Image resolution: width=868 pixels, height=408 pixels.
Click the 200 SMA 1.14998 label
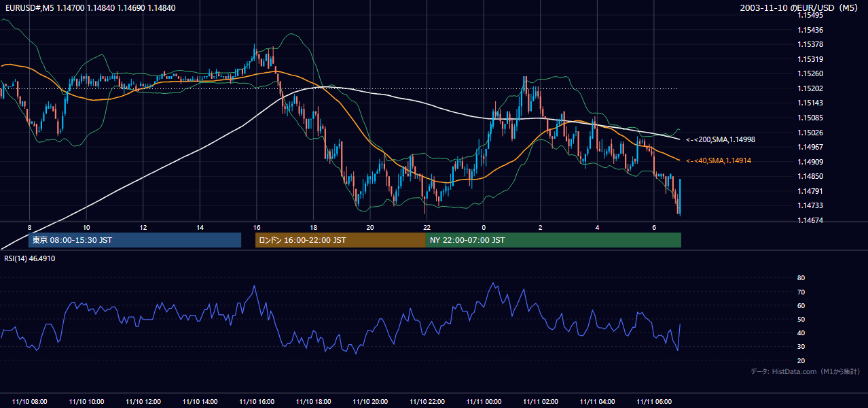(x=720, y=139)
